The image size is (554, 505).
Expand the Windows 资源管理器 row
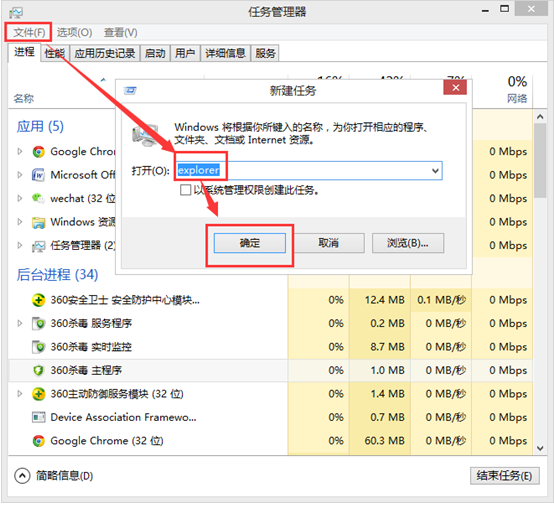pyautogui.click(x=20, y=222)
